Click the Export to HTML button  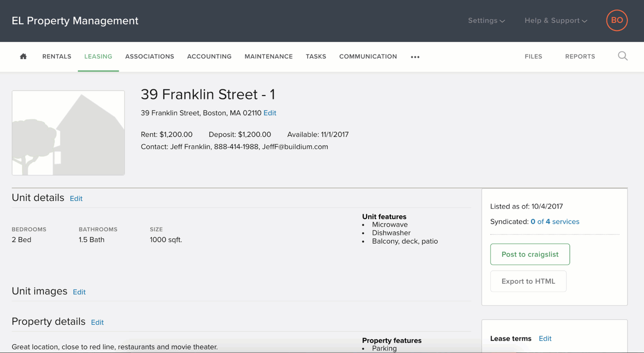[x=528, y=281]
